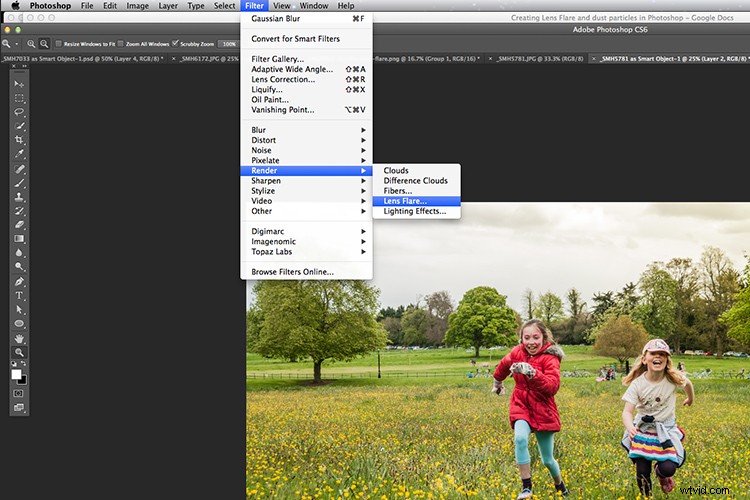Choose Lens Flare from Render submenu
The width and height of the screenshot is (750, 500).
point(417,201)
